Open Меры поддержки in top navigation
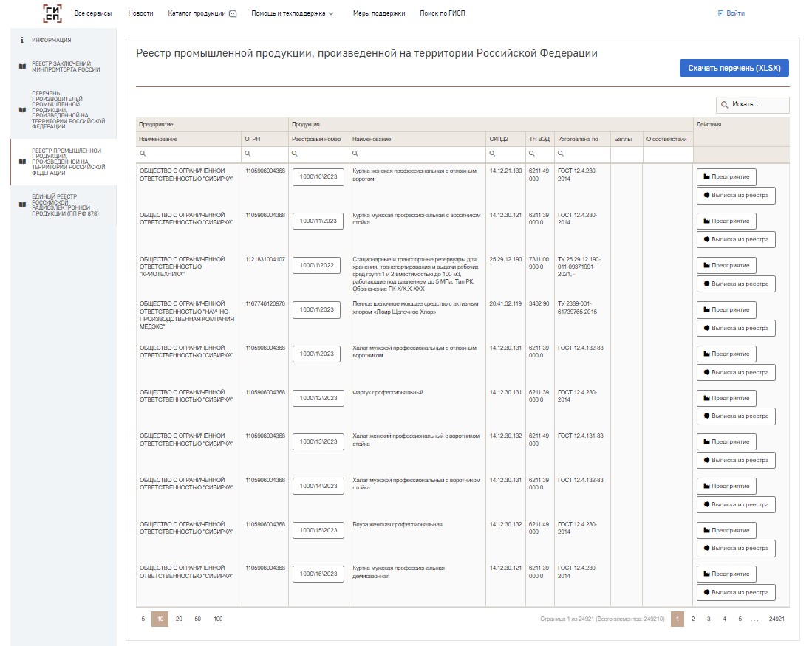Screen dimensions: 812x646 click(x=378, y=13)
